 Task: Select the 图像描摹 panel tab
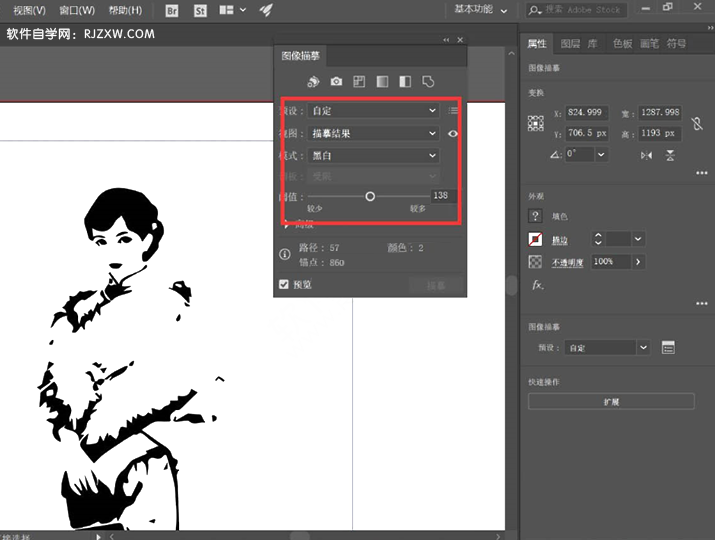pyautogui.click(x=301, y=56)
